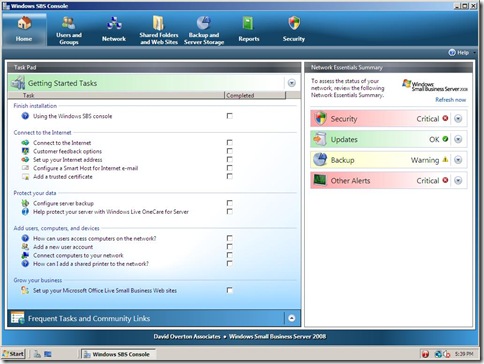Open the Security shield icon in navigation
This screenshot has width=484, height=364.
[x=294, y=23]
